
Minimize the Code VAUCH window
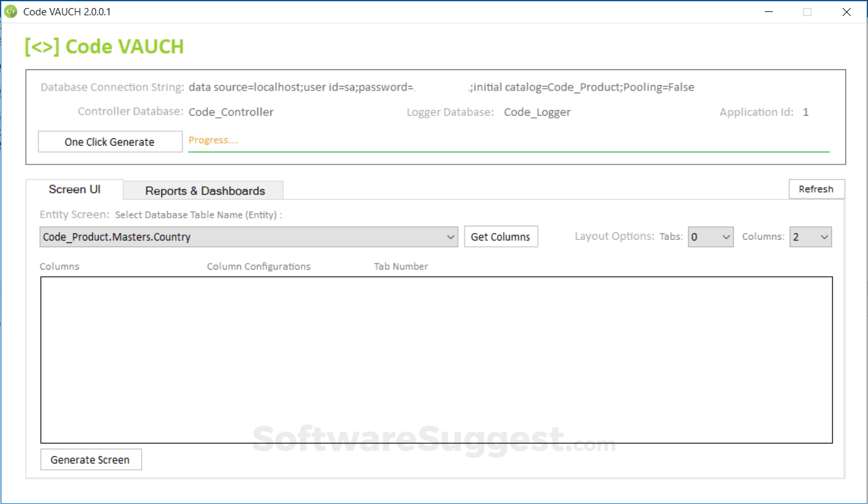tap(767, 11)
